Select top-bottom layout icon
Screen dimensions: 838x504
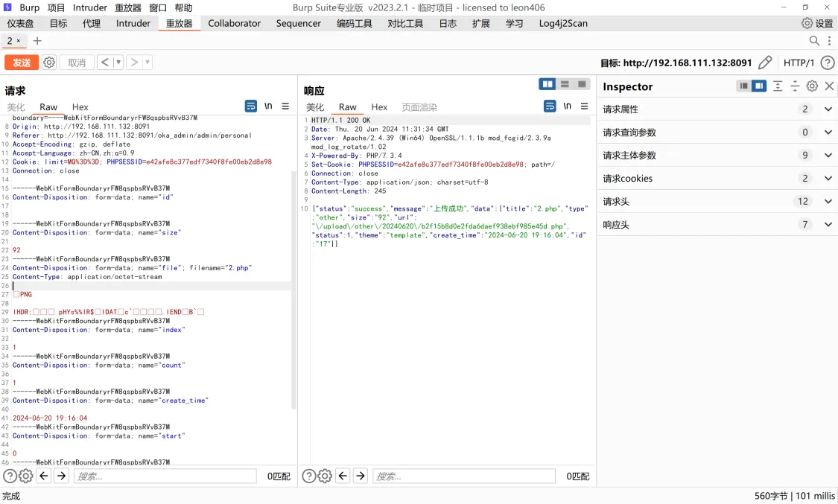click(x=565, y=84)
